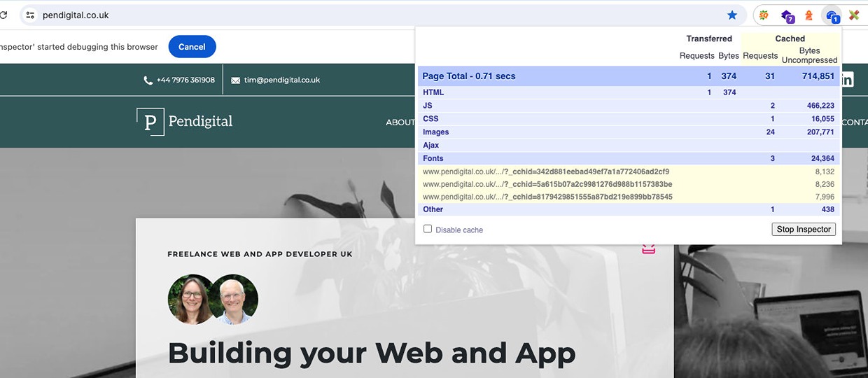The height and width of the screenshot is (378, 868).
Task: Open the orange Lighthouse extension icon
Action: pos(808,15)
